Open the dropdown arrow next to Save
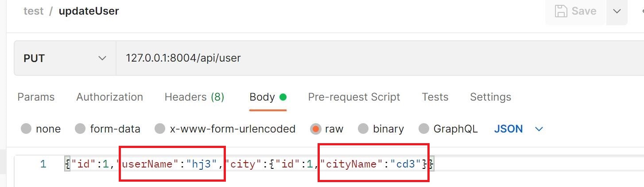This screenshot has width=644, height=187. click(617, 11)
